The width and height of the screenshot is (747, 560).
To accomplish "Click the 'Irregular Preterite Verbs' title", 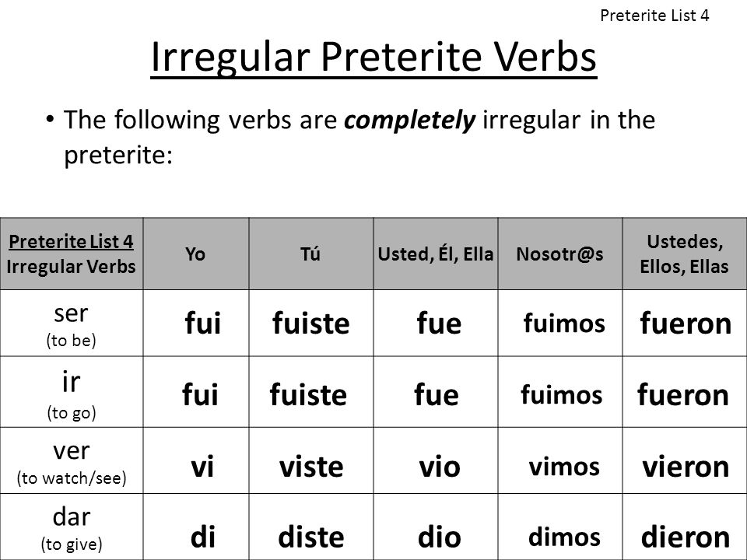I will (373, 58).
